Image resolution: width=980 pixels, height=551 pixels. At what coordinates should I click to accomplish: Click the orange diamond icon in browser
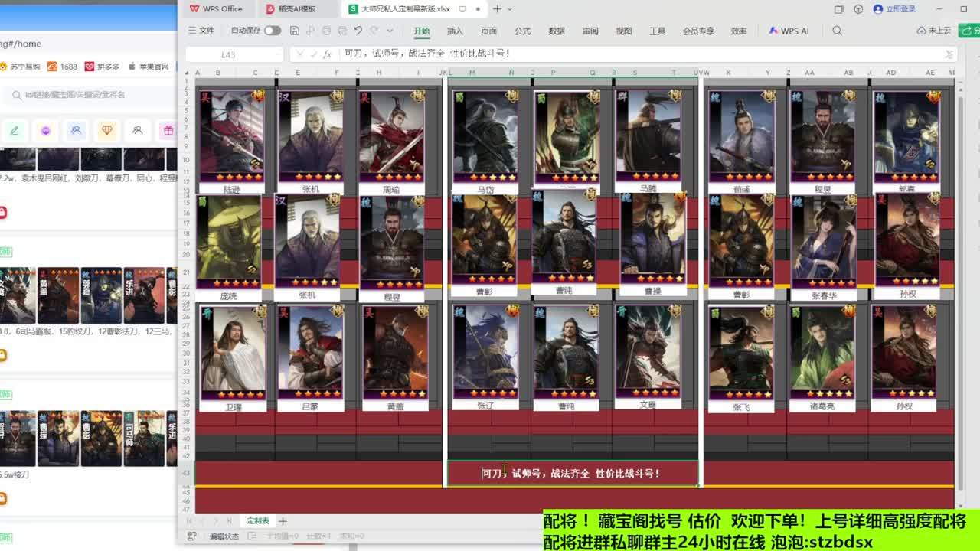click(x=106, y=131)
